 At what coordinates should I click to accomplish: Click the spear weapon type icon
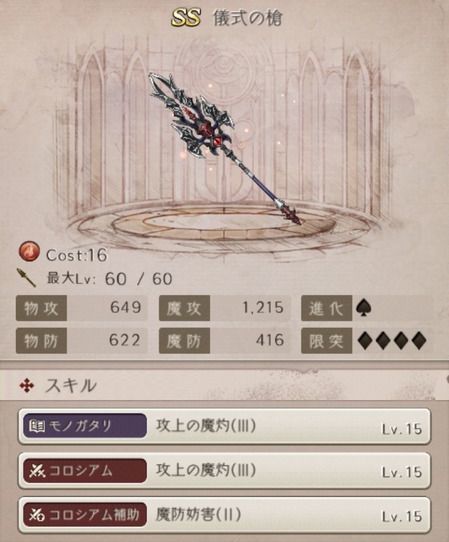point(27,278)
